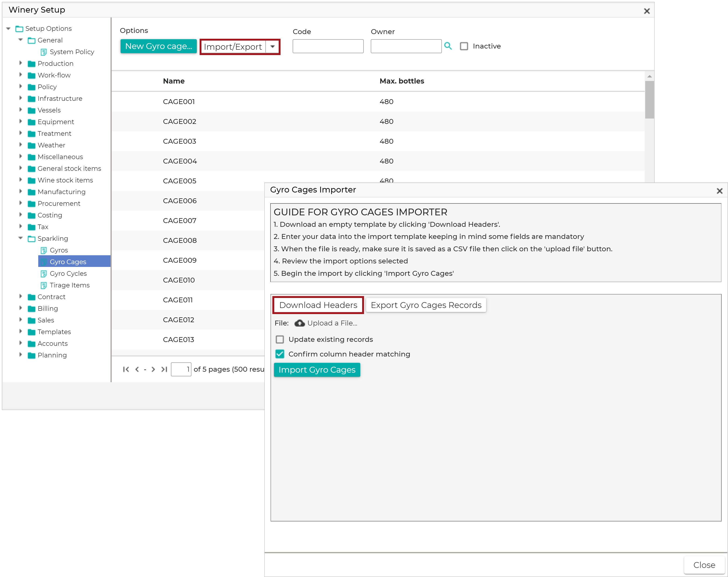Click the Tax folder icon
This screenshot has width=728, height=577.
pos(31,227)
